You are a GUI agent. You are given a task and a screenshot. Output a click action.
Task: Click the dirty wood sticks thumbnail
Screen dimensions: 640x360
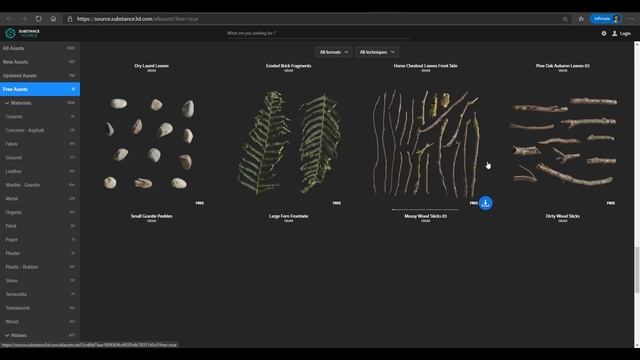pos(564,141)
